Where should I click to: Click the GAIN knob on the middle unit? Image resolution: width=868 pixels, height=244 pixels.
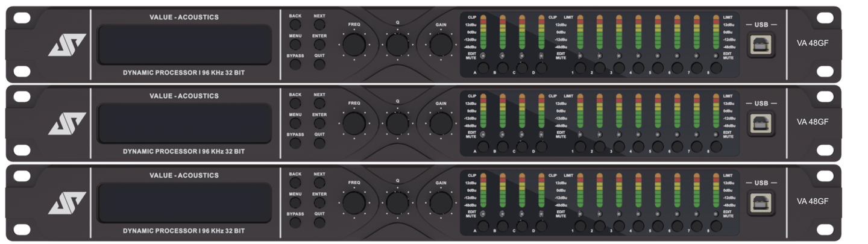tap(441, 124)
